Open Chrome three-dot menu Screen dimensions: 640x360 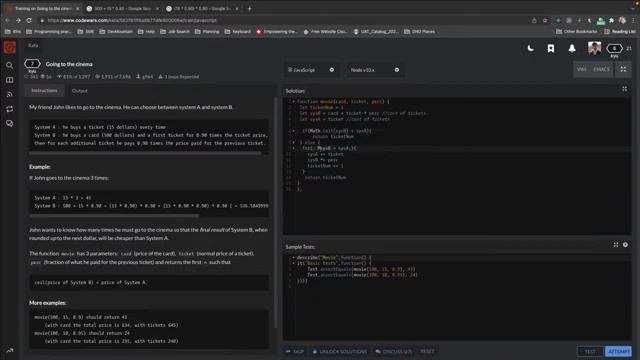pyautogui.click(x=633, y=20)
